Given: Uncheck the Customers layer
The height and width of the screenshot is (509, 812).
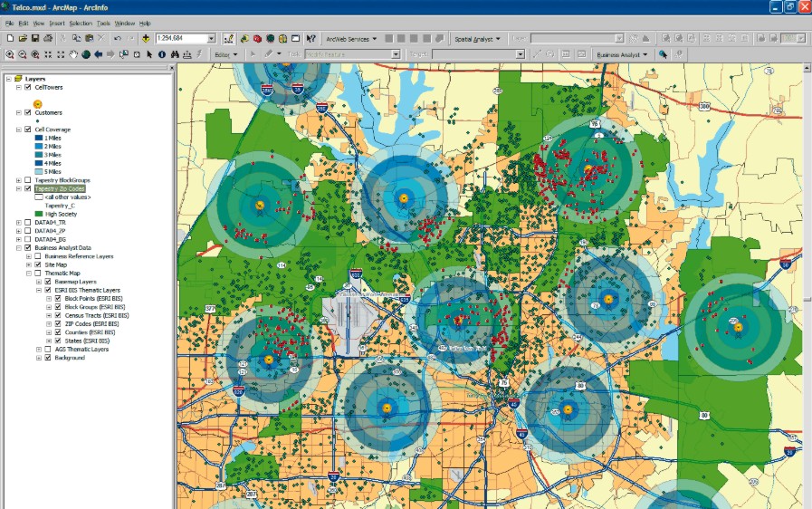Looking at the screenshot, I should click(28, 112).
